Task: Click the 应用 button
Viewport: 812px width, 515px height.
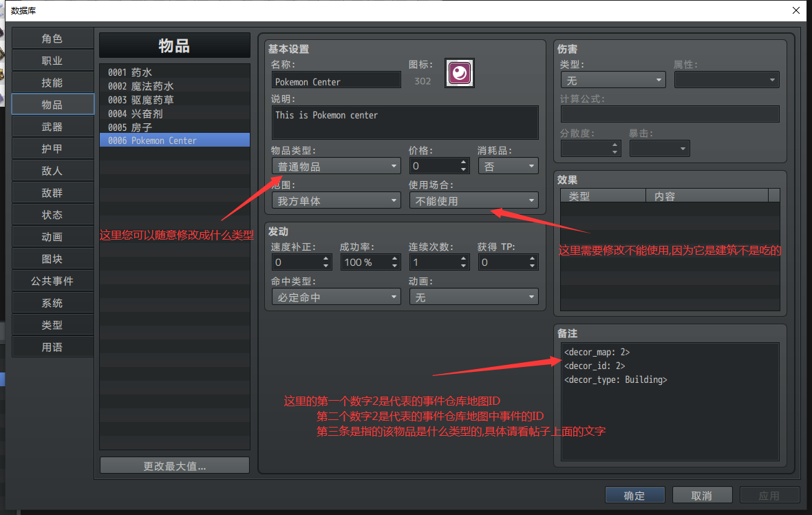Action: (769, 495)
